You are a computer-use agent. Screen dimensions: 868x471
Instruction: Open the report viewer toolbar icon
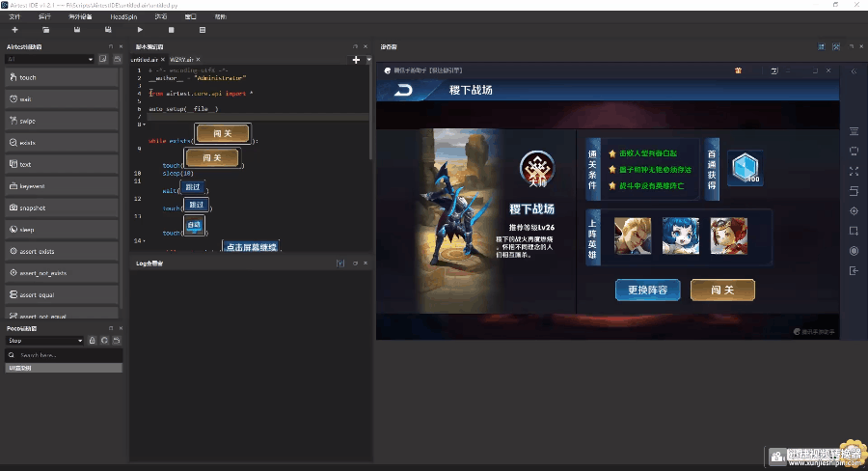(x=203, y=30)
